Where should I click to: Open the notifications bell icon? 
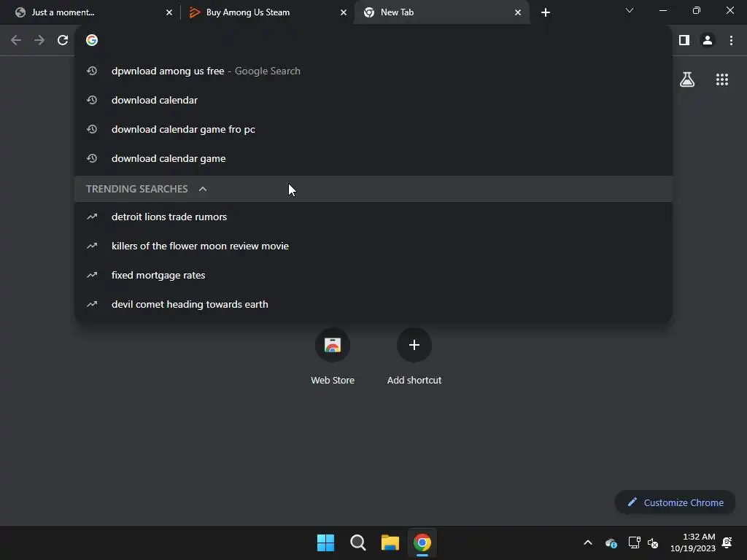click(x=727, y=542)
